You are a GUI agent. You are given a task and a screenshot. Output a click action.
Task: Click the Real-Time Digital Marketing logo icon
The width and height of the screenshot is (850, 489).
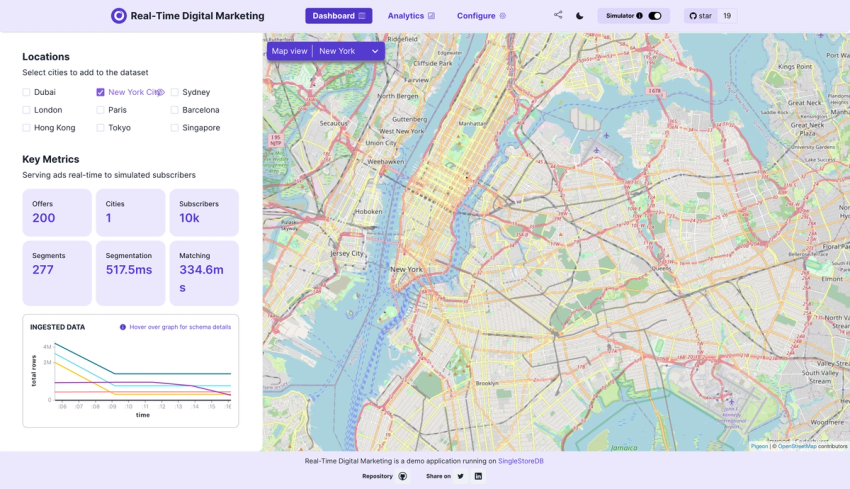point(118,16)
